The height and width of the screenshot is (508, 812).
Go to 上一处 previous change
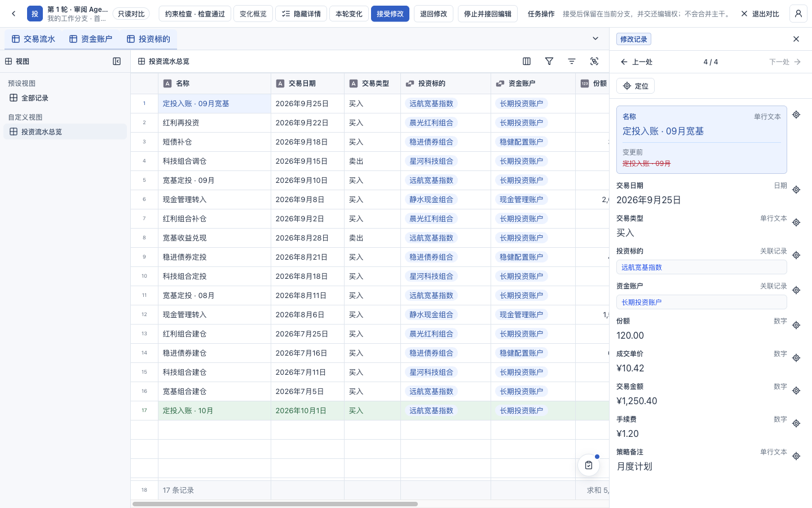point(636,62)
